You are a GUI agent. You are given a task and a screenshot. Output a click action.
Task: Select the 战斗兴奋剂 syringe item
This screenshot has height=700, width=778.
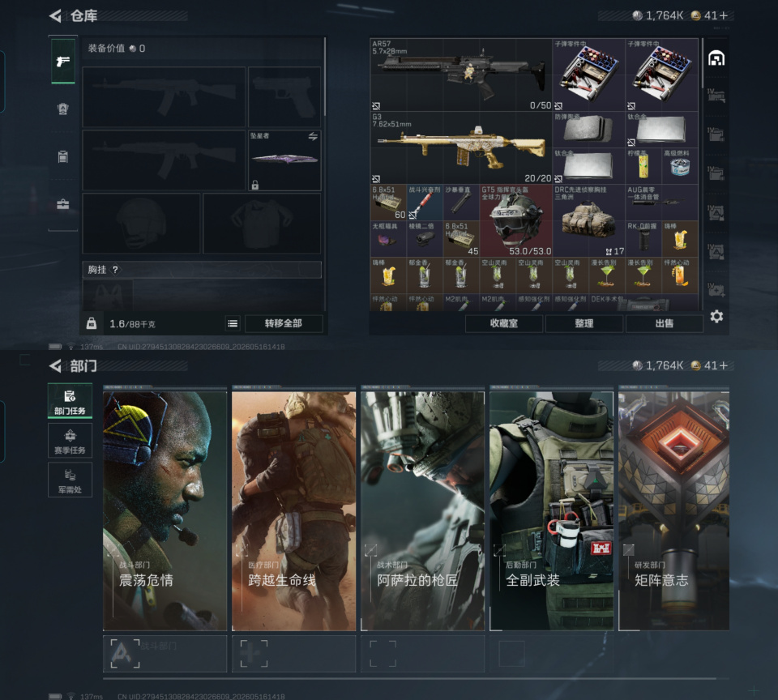425,203
